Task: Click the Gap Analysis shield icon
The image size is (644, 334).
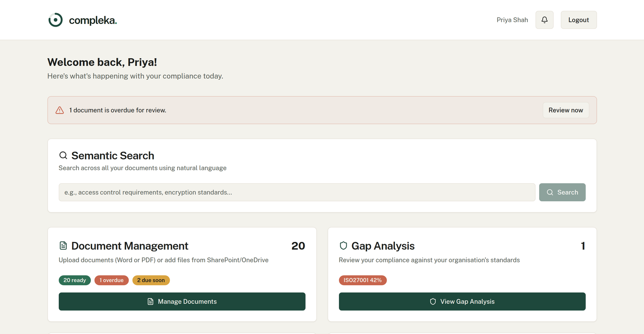Action: [343, 246]
